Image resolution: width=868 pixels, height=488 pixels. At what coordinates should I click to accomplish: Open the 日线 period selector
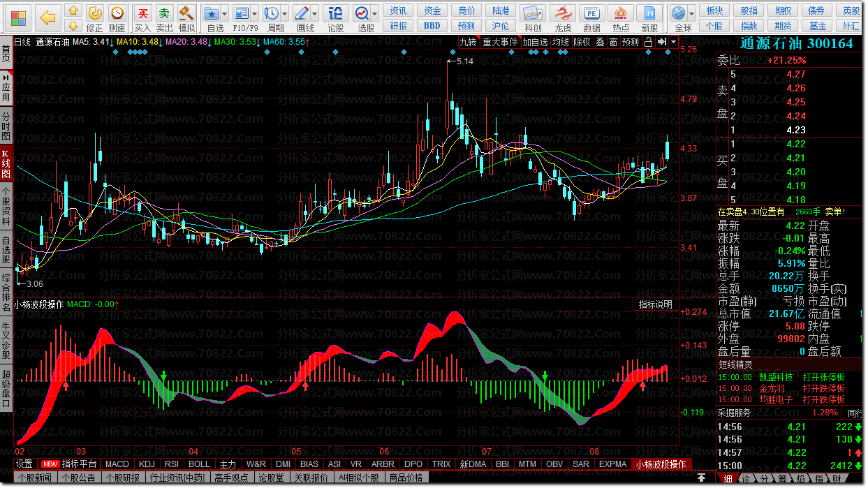pyautogui.click(x=22, y=42)
